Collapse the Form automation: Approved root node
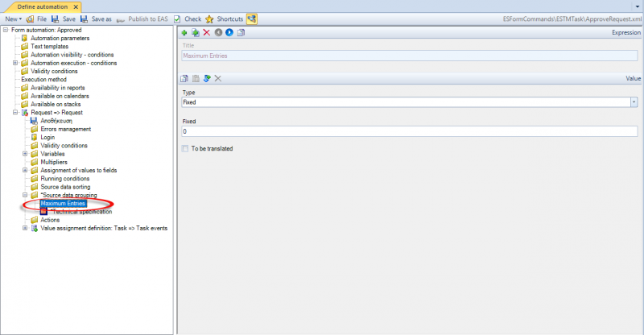Image resolution: width=644 pixels, height=335 pixels. click(6, 30)
